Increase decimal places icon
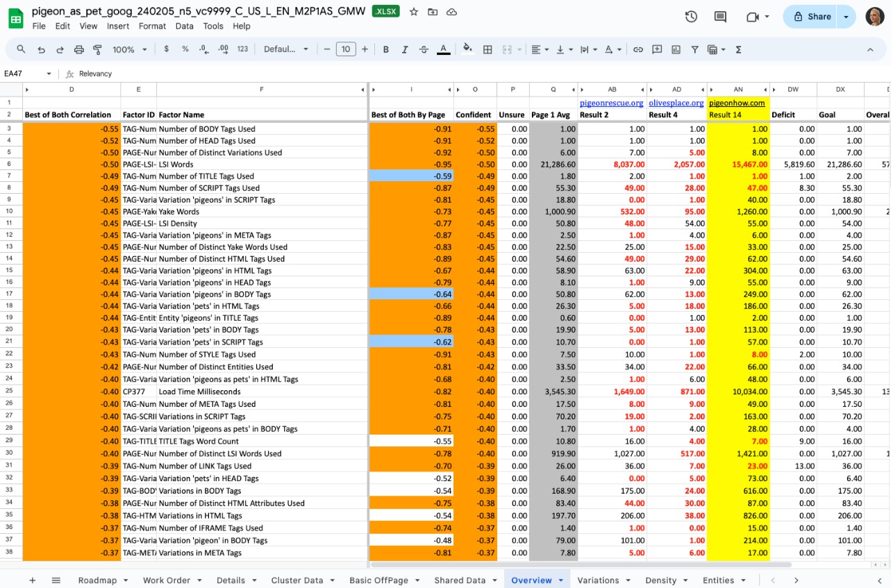 click(223, 49)
